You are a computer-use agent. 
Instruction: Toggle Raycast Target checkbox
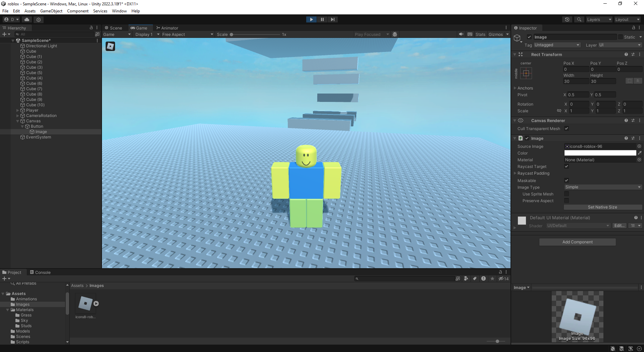pos(567,166)
